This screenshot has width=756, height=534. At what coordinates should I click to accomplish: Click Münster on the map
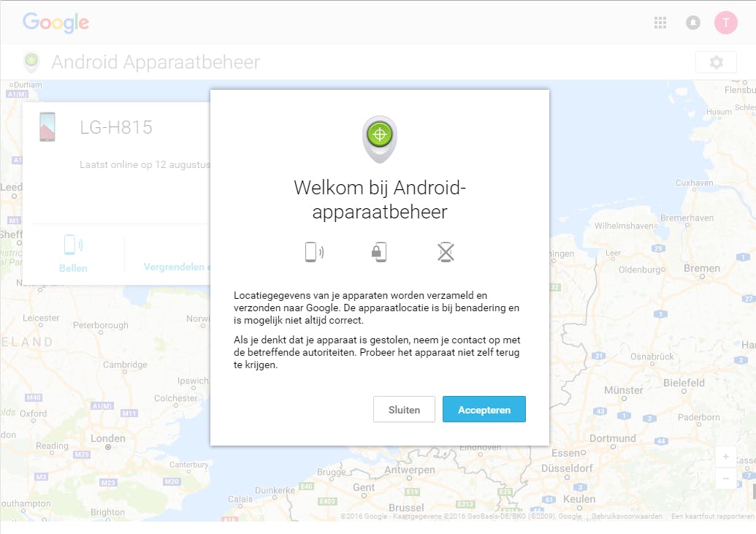[623, 390]
